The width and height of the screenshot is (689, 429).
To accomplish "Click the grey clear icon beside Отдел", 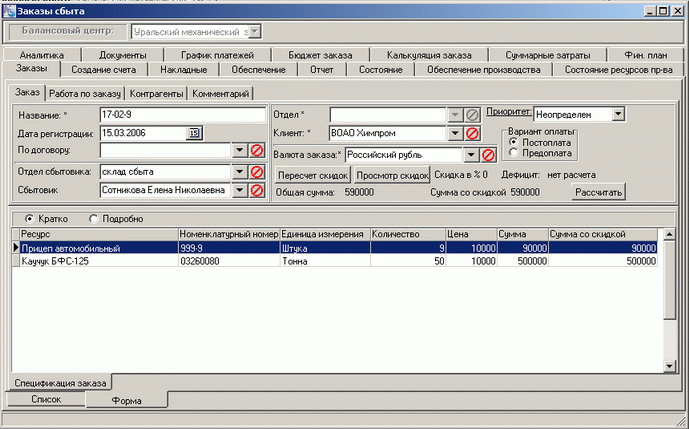I will (472, 115).
